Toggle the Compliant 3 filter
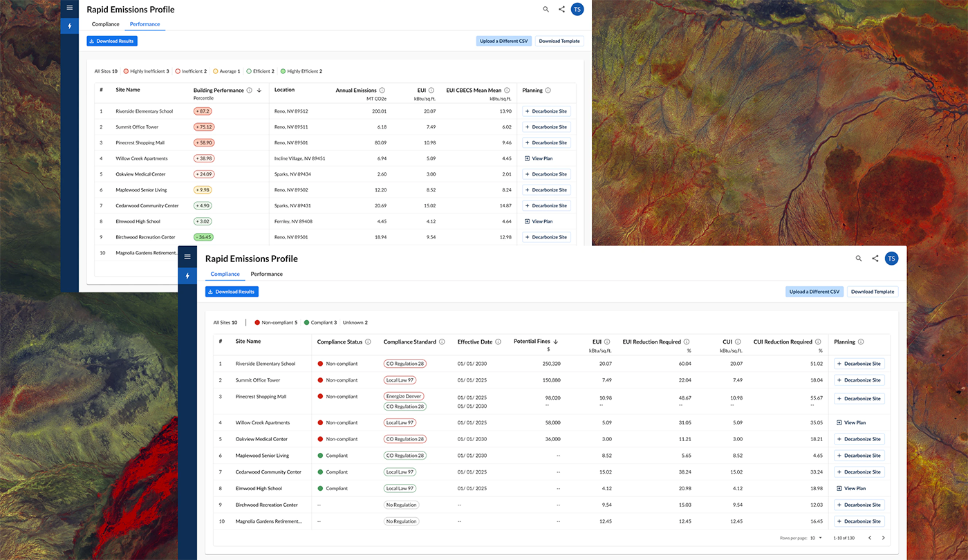The width and height of the screenshot is (968, 560). point(320,322)
